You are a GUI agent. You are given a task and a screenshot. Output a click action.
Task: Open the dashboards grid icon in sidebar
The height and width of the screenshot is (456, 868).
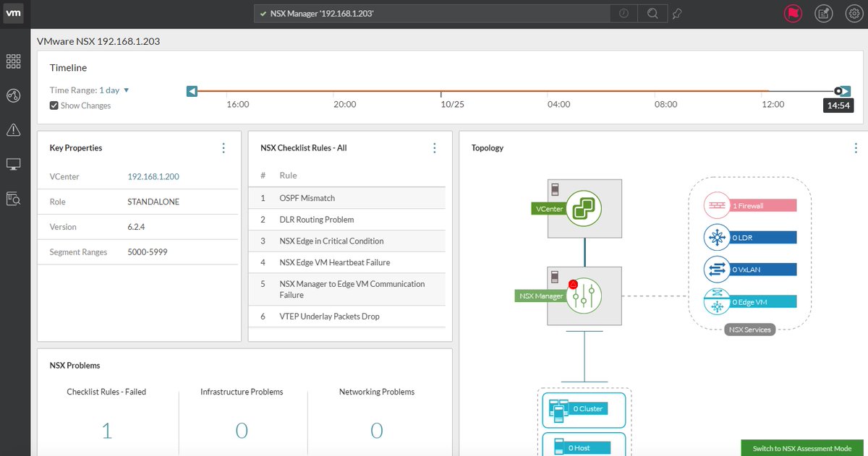[14, 61]
